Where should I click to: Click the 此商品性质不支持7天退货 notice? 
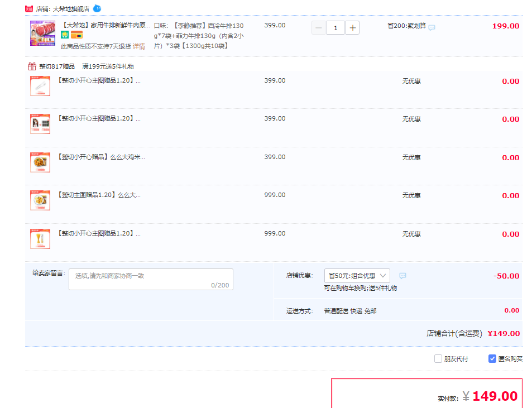(x=96, y=46)
